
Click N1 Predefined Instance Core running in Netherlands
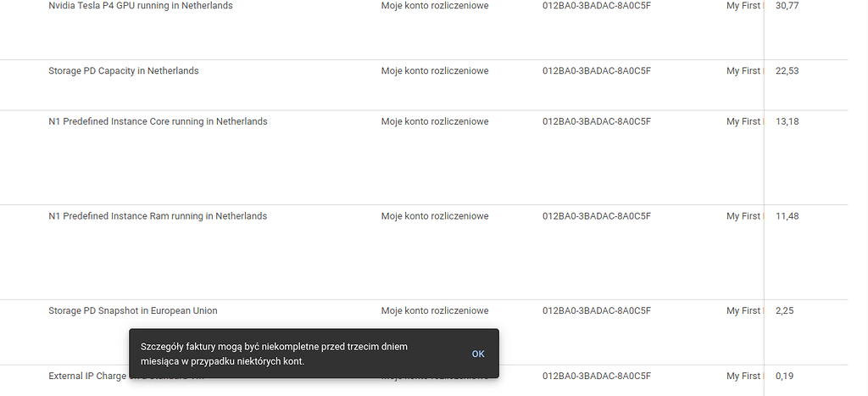[x=158, y=122]
